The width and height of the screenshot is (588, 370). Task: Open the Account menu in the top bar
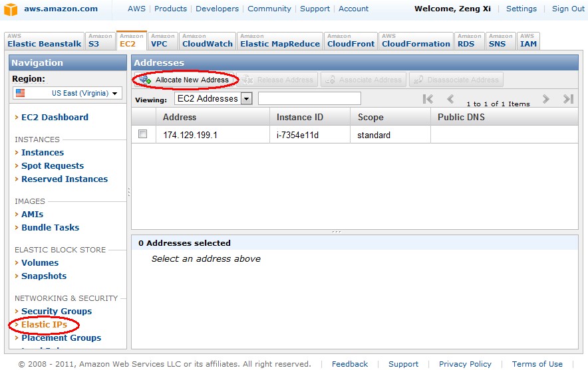354,9
